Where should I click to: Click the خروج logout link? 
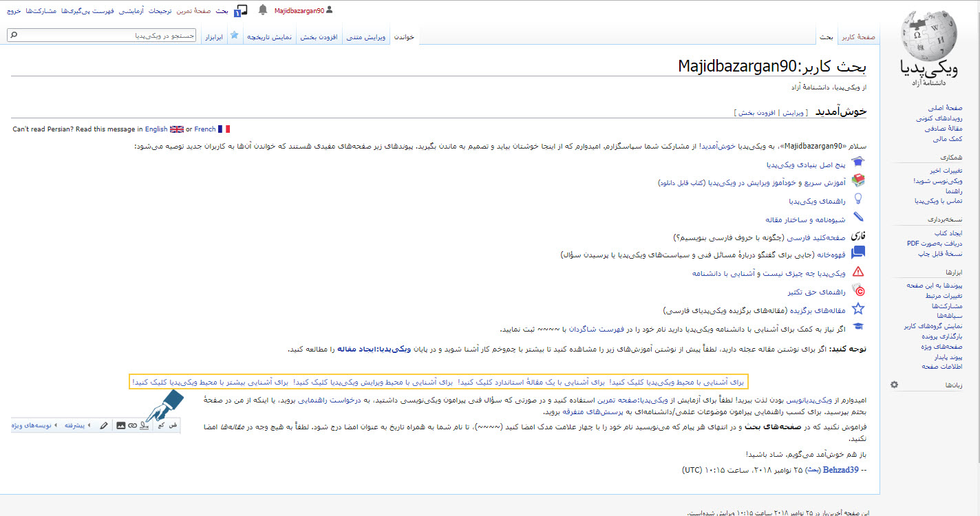tap(14, 11)
